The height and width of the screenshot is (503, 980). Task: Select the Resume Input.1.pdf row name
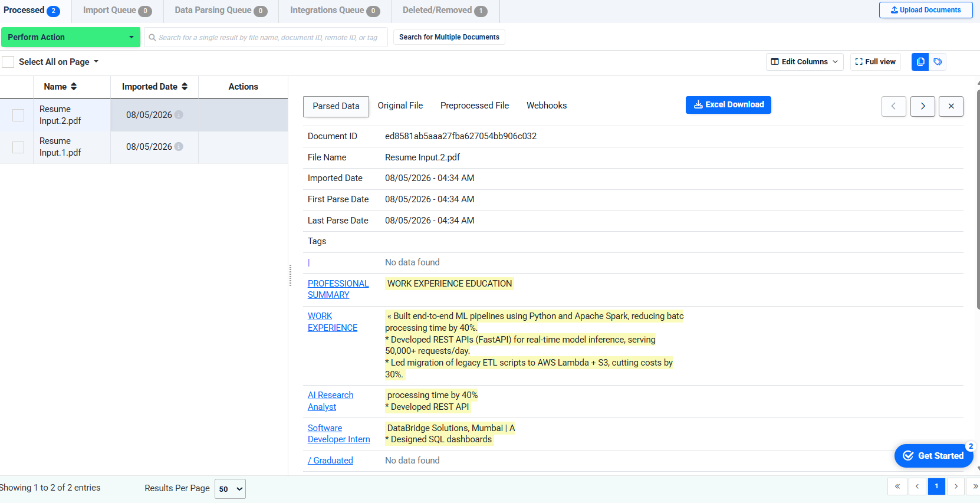tap(60, 147)
